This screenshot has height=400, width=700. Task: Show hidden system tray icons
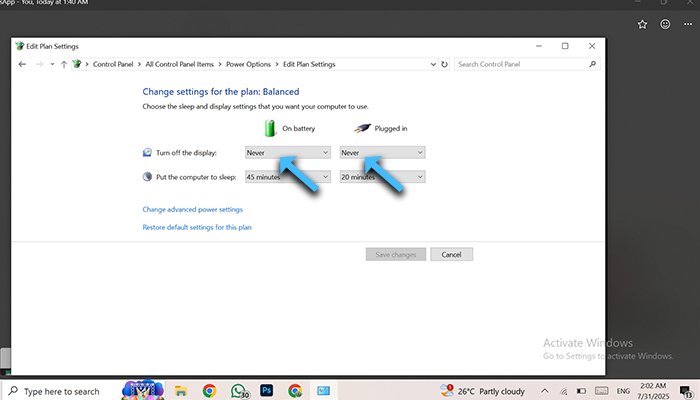tap(545, 391)
